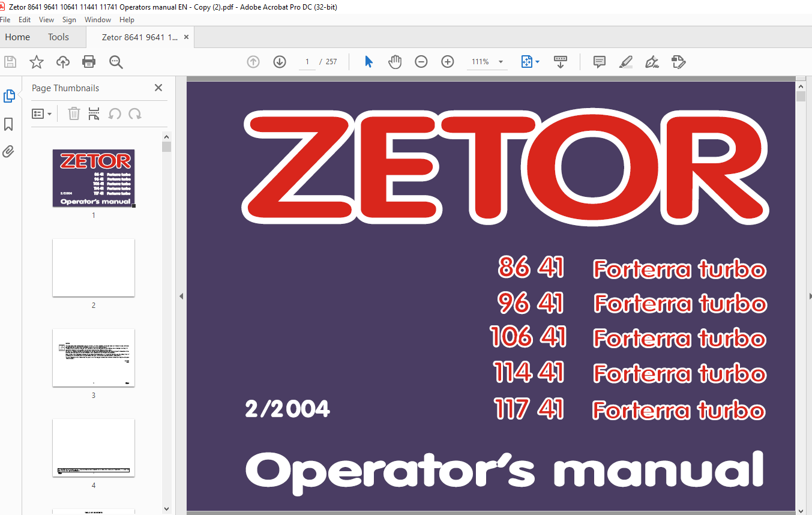The height and width of the screenshot is (515, 812).
Task: Open the Window menu
Action: pos(98,20)
